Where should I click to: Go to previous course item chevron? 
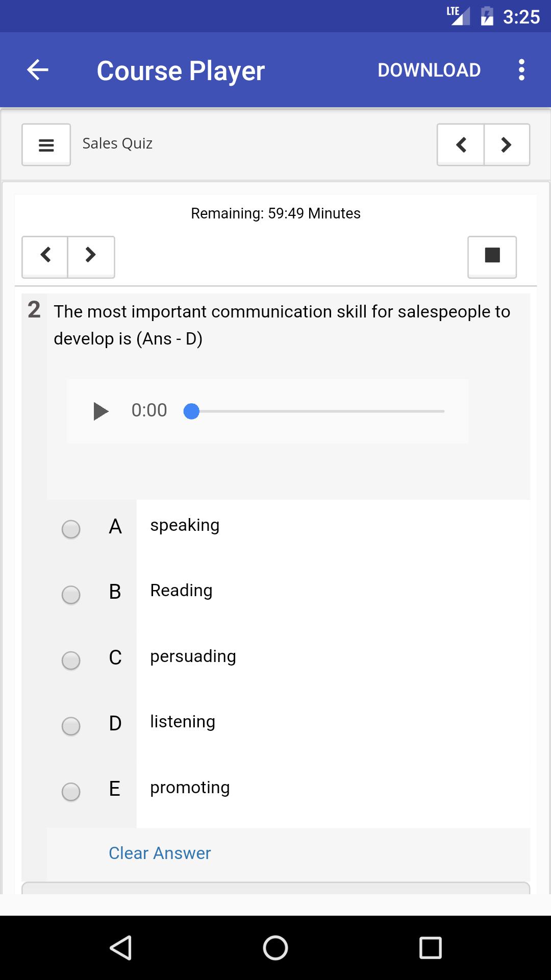461,145
